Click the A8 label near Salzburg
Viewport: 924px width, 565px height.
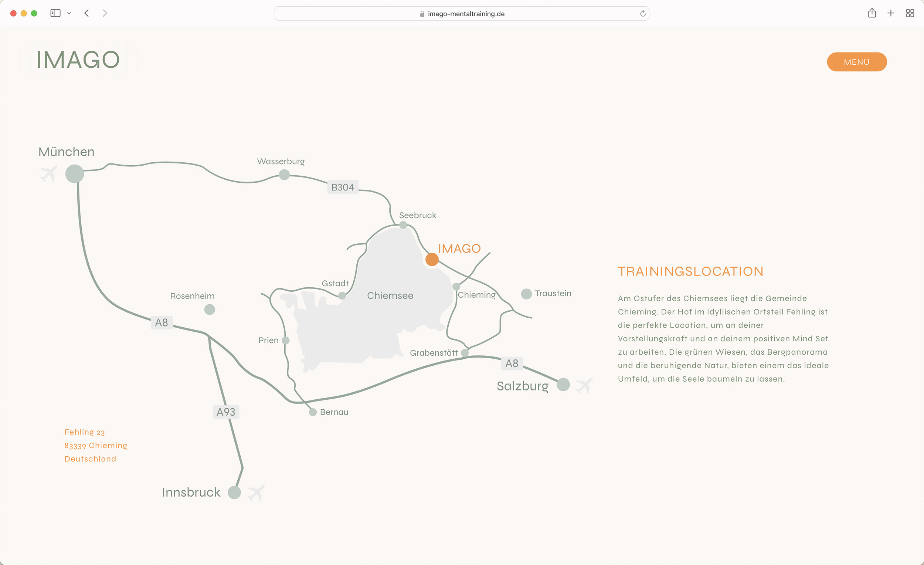pyautogui.click(x=512, y=363)
